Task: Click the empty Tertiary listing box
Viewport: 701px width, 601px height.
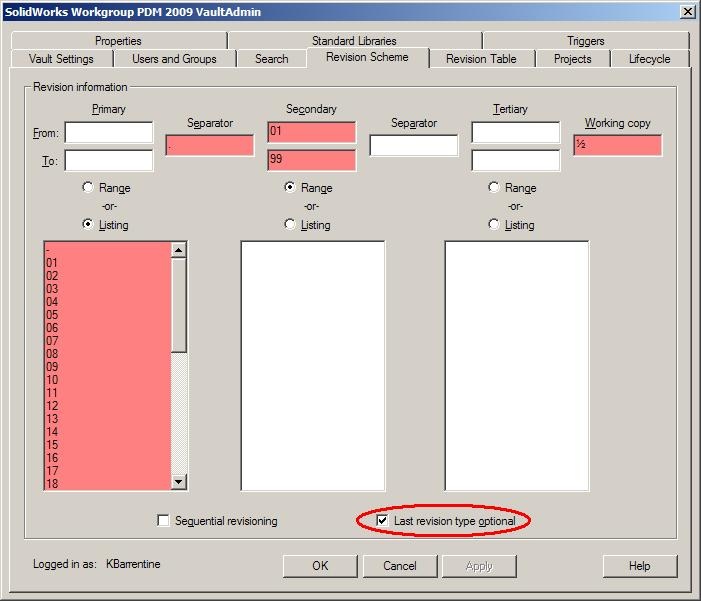Action: tap(516, 366)
